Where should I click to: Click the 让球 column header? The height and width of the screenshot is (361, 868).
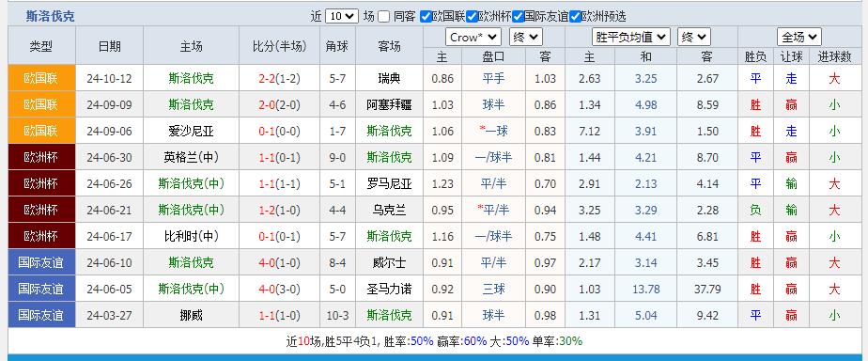pyautogui.click(x=792, y=56)
